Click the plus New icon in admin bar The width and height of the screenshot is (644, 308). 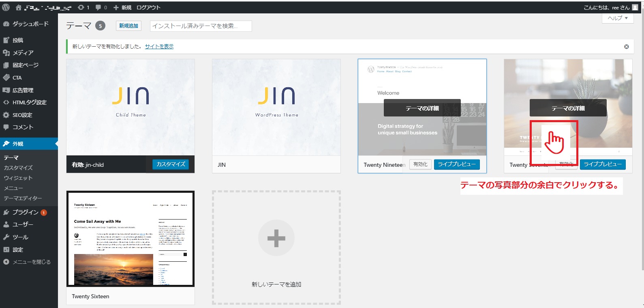click(x=116, y=7)
